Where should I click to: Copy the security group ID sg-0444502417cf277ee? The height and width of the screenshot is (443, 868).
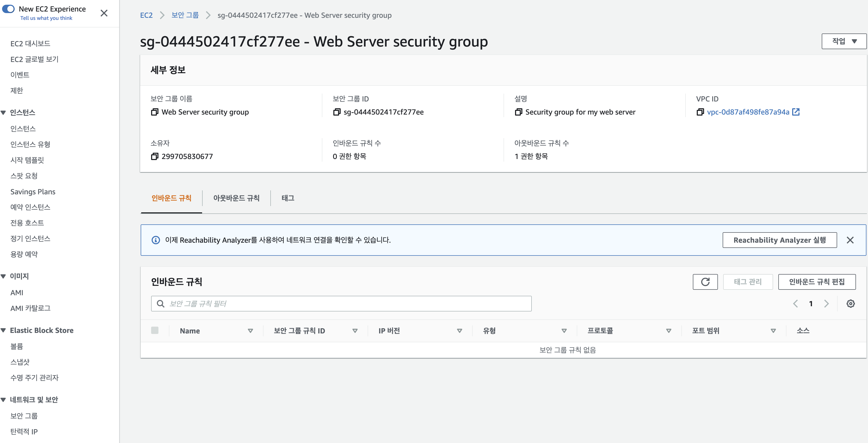(x=337, y=112)
